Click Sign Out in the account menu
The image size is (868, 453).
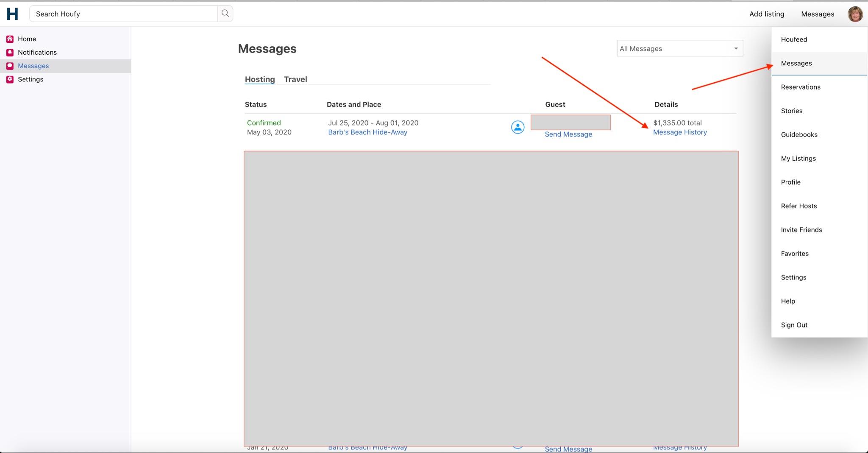pyautogui.click(x=794, y=324)
